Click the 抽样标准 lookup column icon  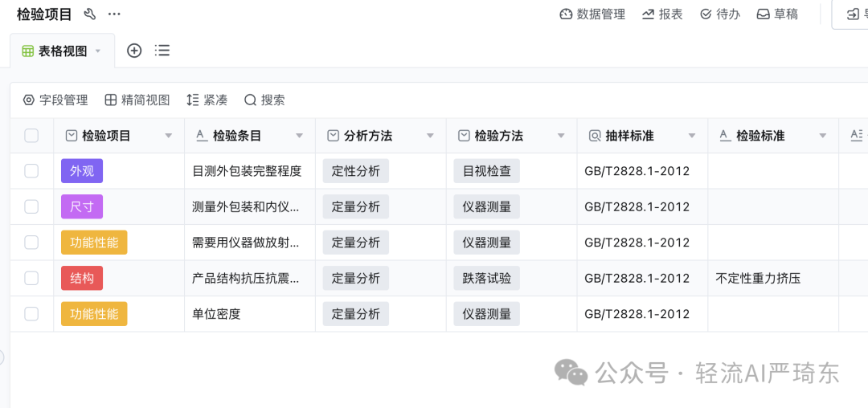pos(595,136)
